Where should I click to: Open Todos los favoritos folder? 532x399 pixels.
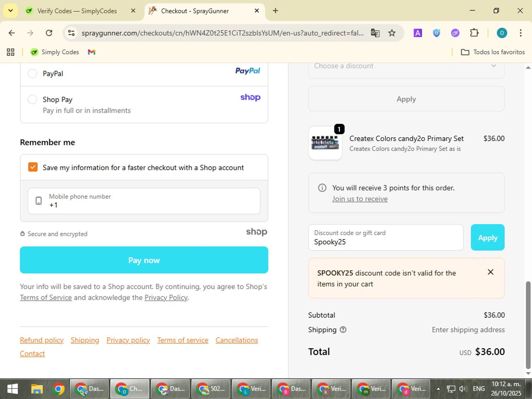point(493,52)
